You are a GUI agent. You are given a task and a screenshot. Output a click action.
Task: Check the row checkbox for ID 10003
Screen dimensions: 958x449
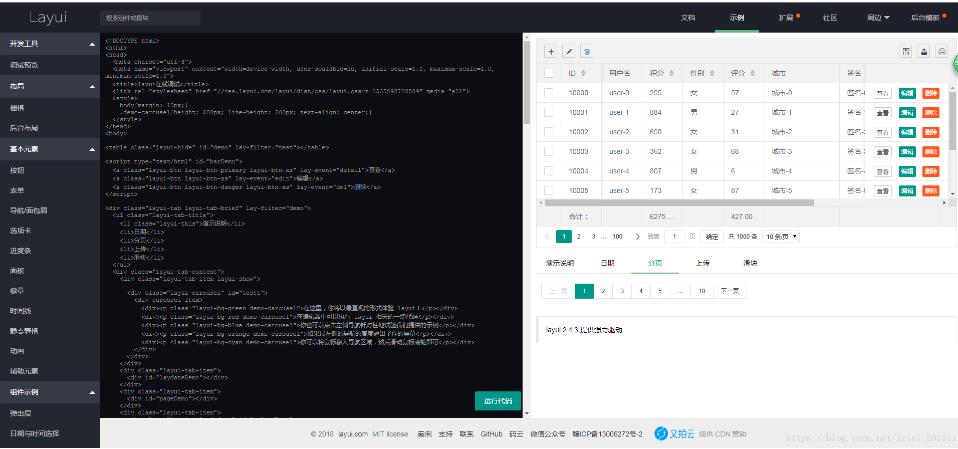(x=549, y=151)
